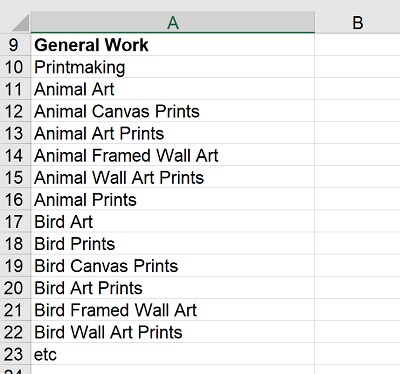Select the Printmaking cell
This screenshot has width=400, height=374.
point(173,67)
